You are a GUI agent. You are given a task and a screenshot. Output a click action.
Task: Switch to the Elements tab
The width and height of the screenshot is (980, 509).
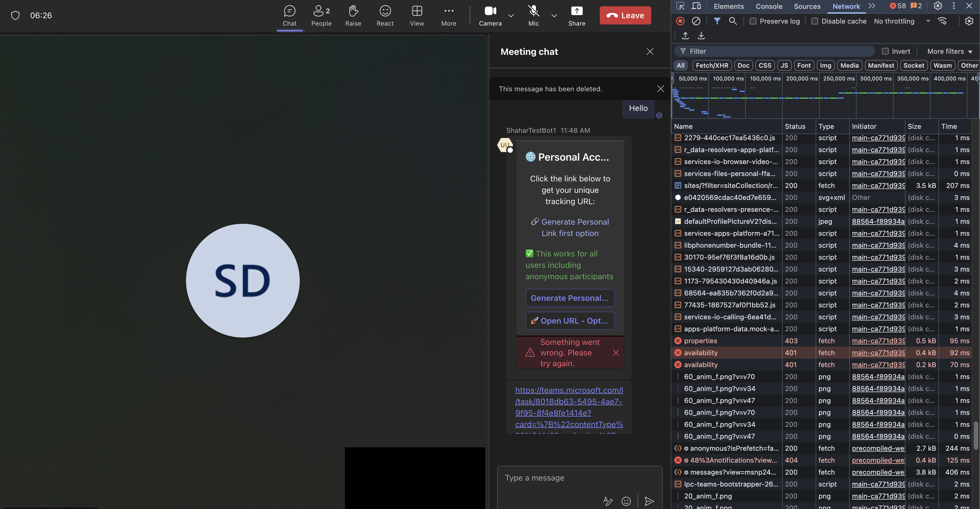tap(729, 6)
